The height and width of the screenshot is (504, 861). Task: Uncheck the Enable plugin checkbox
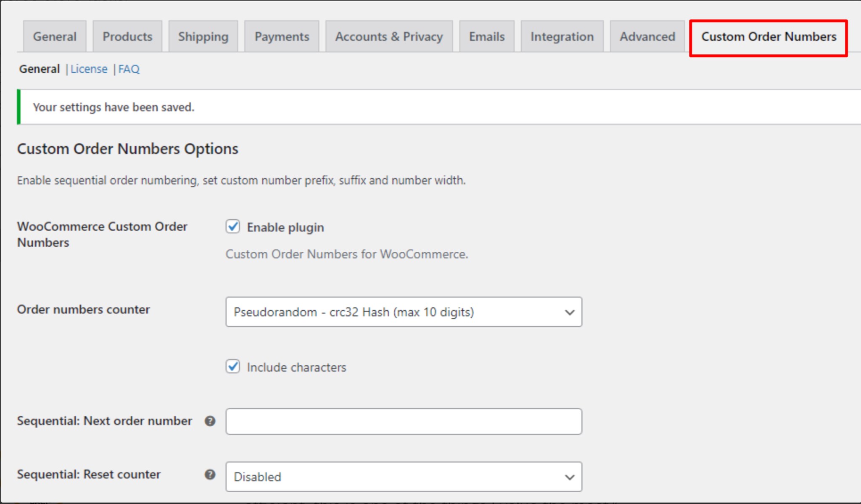point(232,227)
